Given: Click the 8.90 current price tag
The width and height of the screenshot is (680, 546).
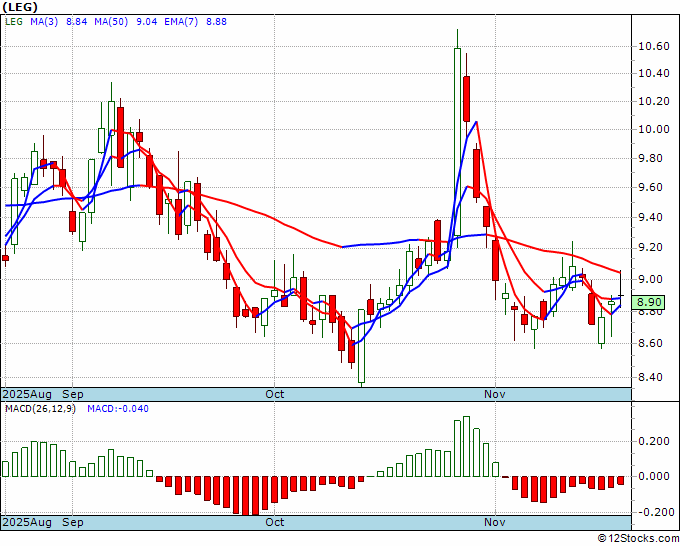Looking at the screenshot, I should (649, 302).
